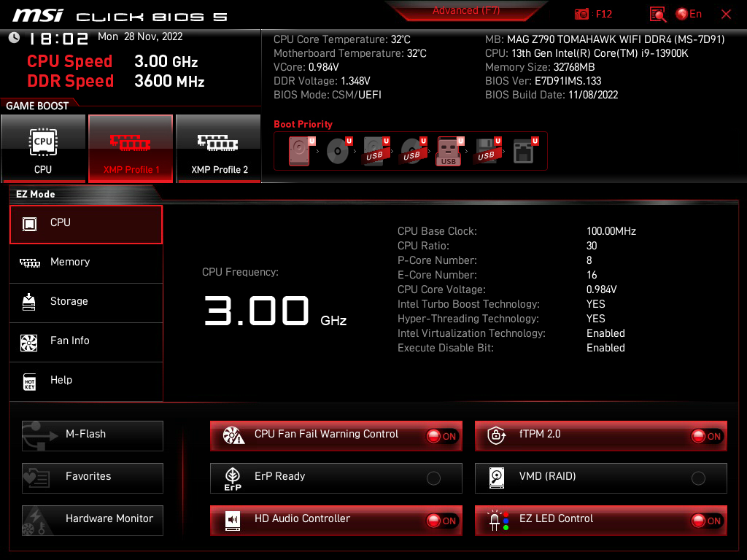The image size is (747, 560).
Task: Click Execute Disable Bit Enabled value
Action: pyautogui.click(x=605, y=348)
